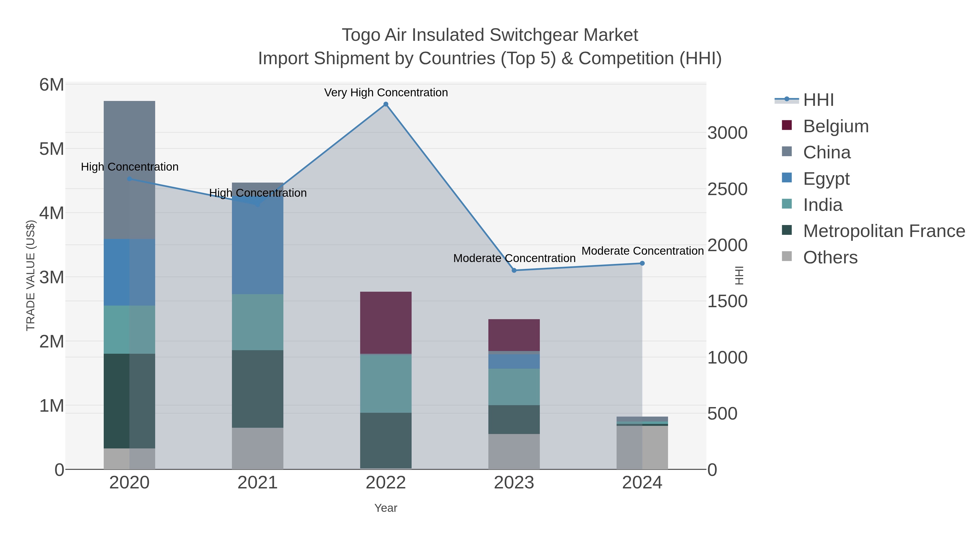Click the Metropolitan France segment of 2020 bar
Screen dimensions: 980x551
(129, 401)
